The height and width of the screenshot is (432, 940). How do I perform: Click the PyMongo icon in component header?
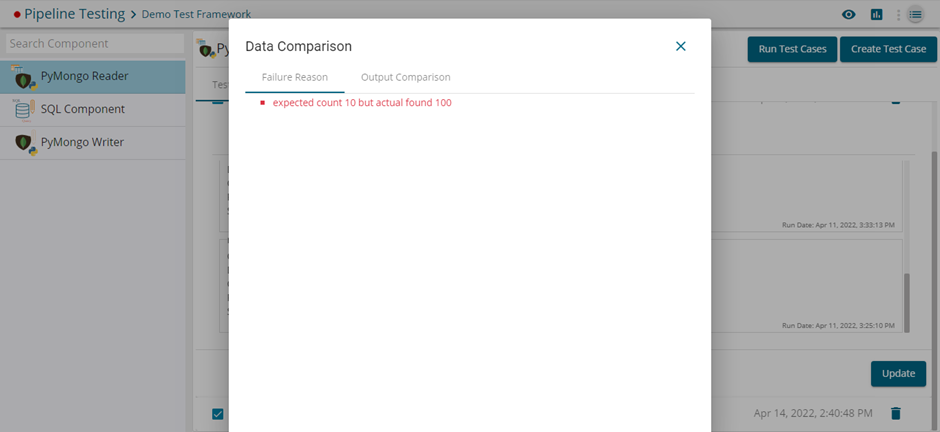click(x=206, y=49)
